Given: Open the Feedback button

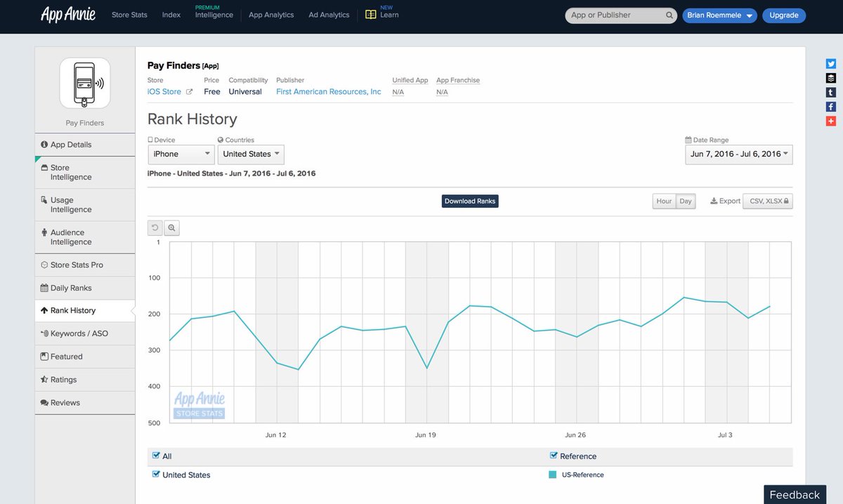Looking at the screenshot, I should click(795, 495).
